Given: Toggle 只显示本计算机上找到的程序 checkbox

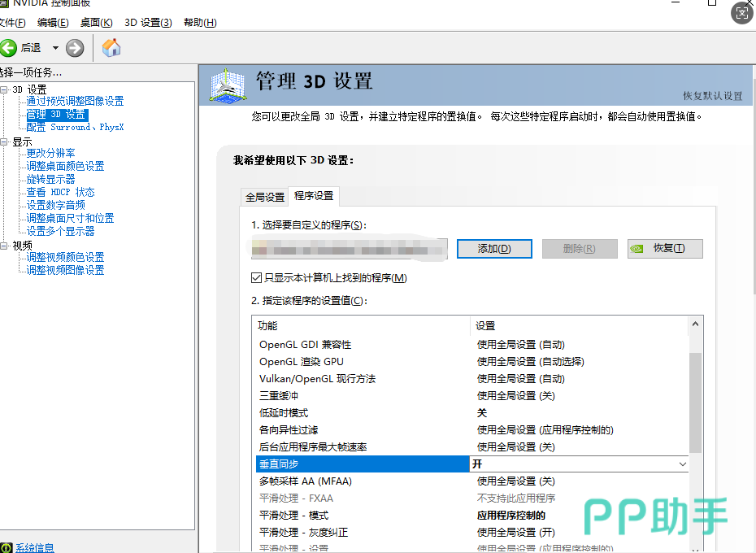Looking at the screenshot, I should [x=257, y=278].
